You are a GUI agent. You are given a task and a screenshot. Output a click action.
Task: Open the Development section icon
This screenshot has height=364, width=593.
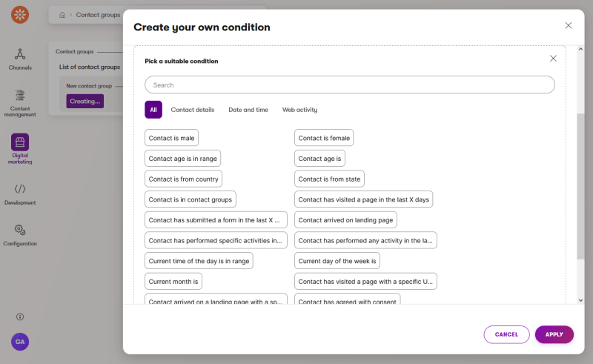pyautogui.click(x=20, y=189)
